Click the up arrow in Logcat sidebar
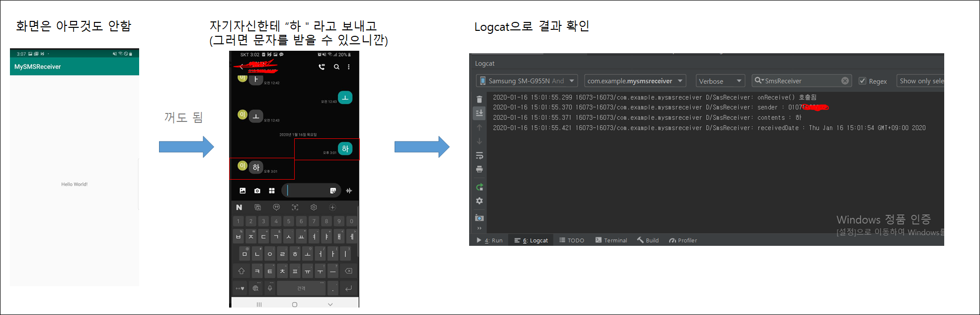 pos(479,127)
